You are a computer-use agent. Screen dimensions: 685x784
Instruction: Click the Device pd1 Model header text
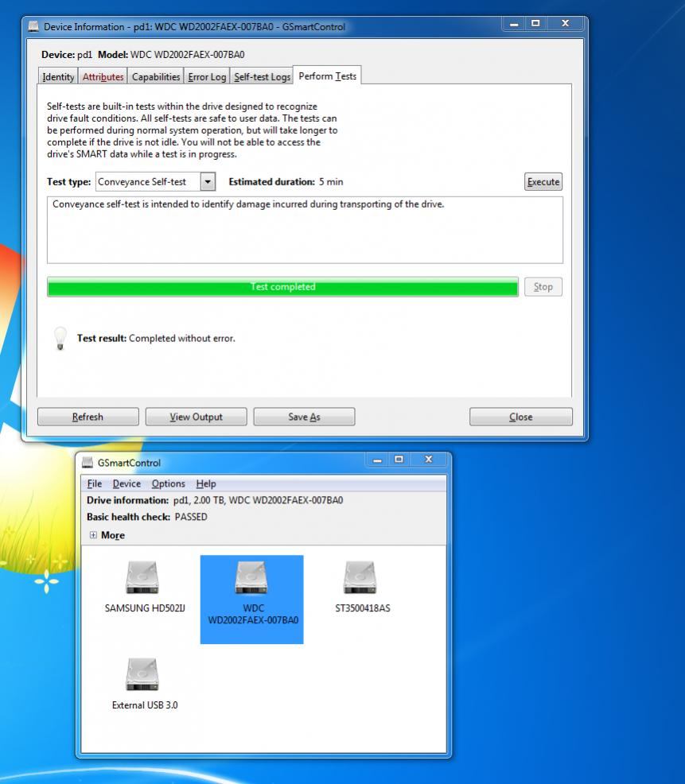point(143,55)
